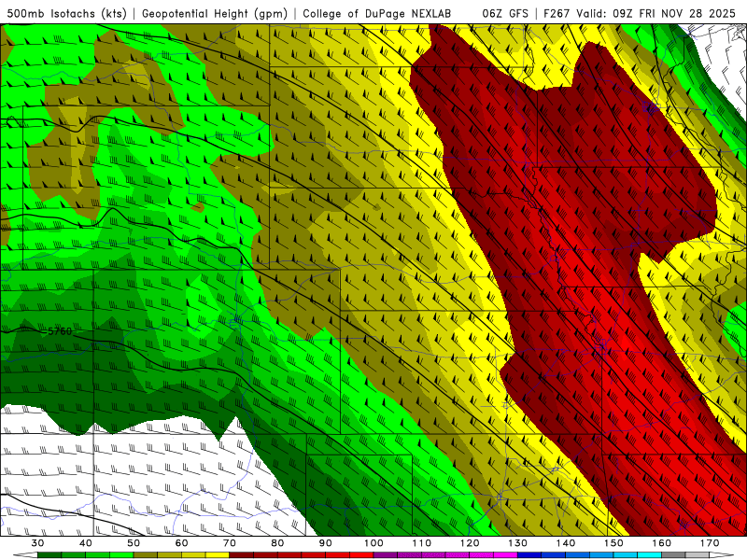Click the darkest green swatch right of 30 tick
This screenshot has width=747, height=560.
49,555
